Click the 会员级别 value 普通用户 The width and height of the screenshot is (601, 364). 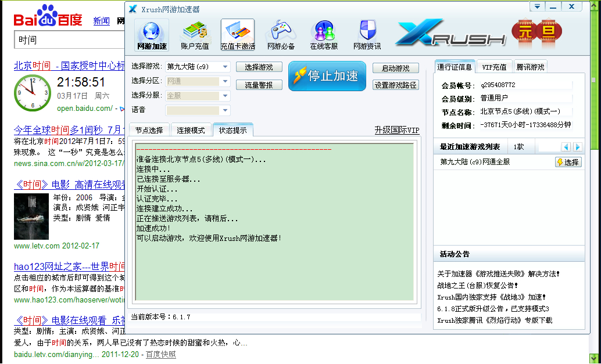(x=493, y=98)
